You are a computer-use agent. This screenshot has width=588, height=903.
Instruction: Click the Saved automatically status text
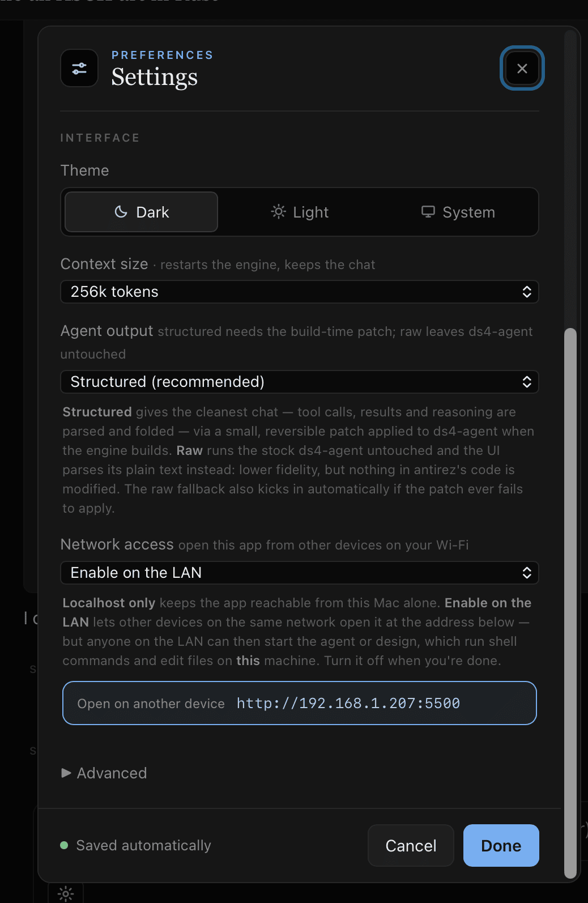pyautogui.click(x=143, y=845)
